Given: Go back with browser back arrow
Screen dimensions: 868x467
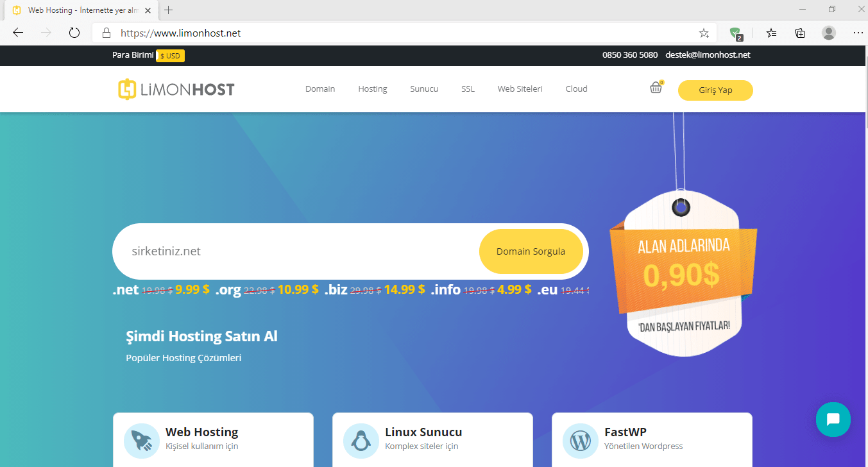Looking at the screenshot, I should [18, 33].
